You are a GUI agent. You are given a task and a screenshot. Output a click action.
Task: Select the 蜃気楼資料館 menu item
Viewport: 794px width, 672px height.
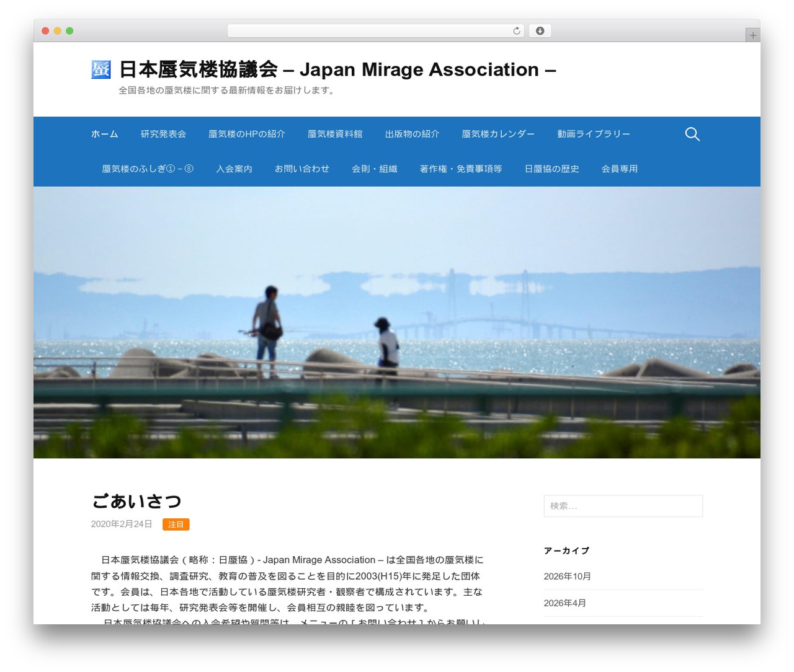tap(335, 134)
